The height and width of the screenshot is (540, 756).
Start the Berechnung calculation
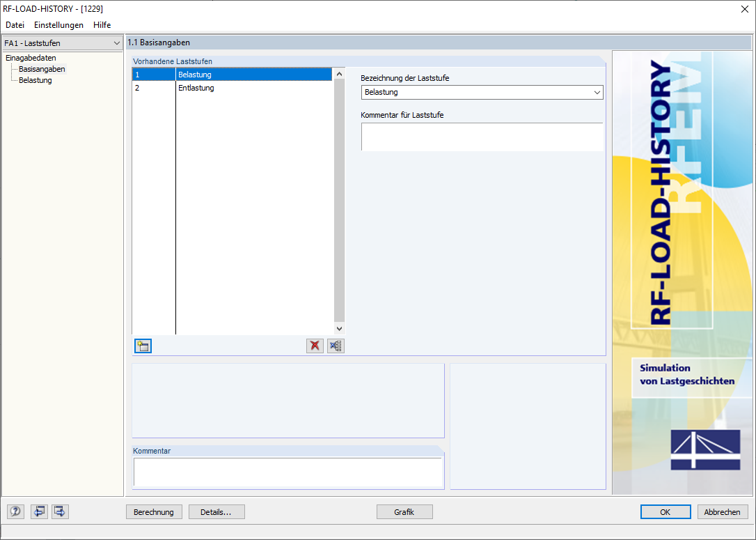(x=154, y=511)
